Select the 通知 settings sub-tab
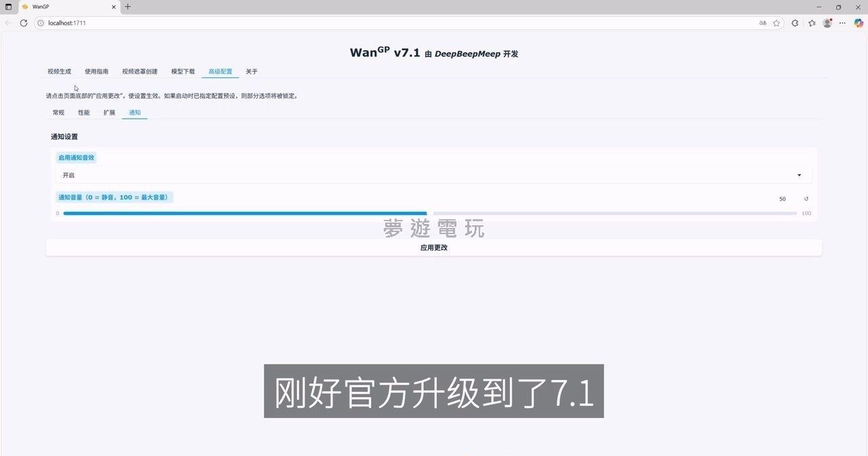868x456 pixels. tap(135, 113)
